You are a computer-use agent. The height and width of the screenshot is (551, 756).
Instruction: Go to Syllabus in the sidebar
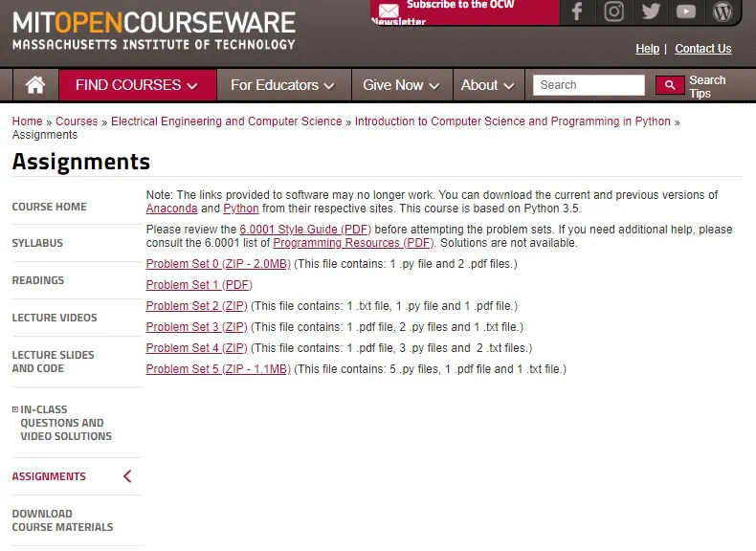37,243
